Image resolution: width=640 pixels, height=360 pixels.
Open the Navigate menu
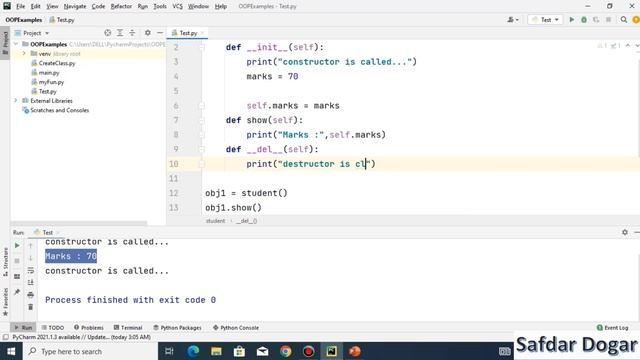coord(75,7)
